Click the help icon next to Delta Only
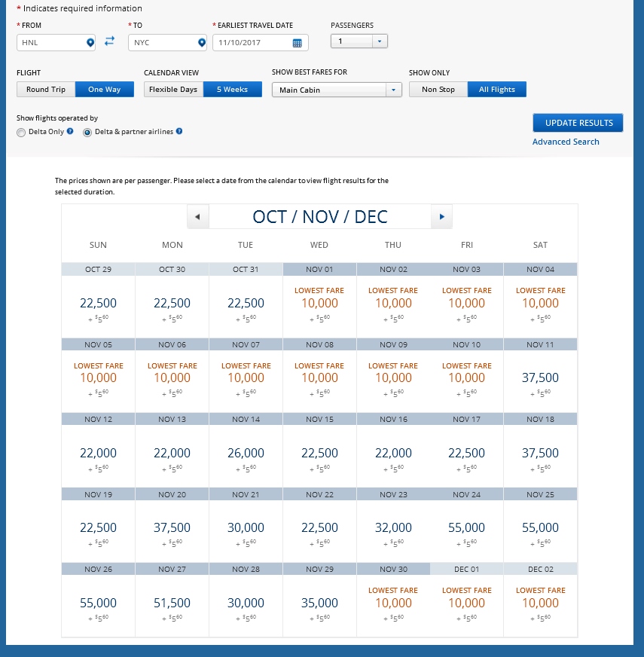Screen dimensions: 644x657 pyautogui.click(x=69, y=132)
